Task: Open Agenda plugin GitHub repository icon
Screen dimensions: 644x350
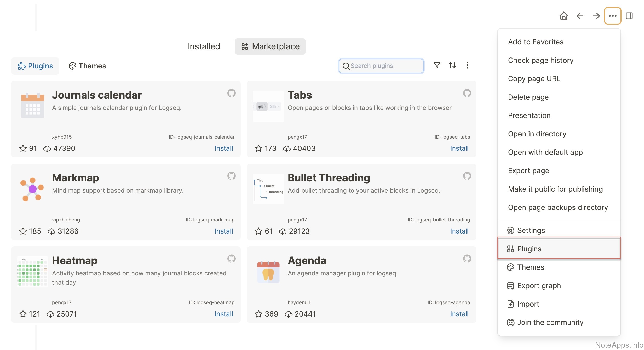Action: (x=467, y=259)
